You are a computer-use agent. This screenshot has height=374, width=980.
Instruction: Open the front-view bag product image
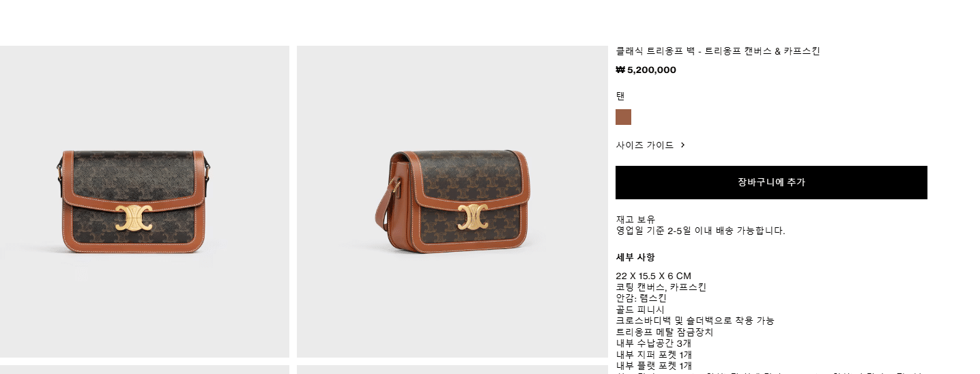pyautogui.click(x=145, y=201)
